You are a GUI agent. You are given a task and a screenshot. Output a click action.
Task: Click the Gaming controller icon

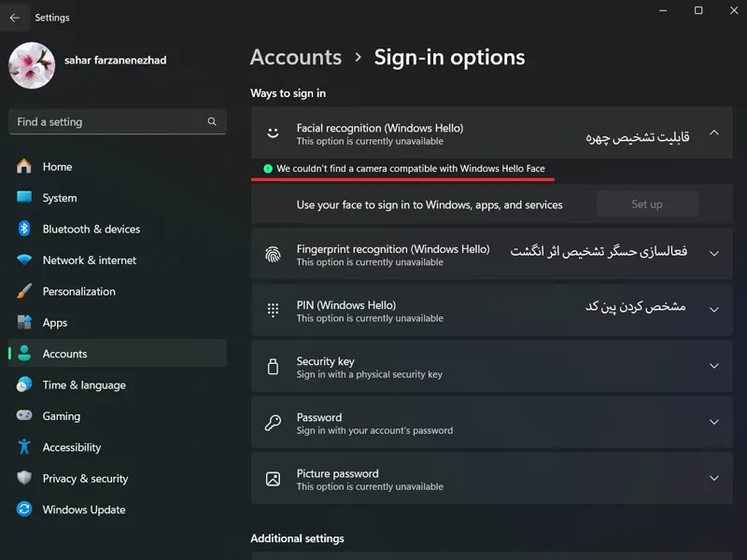[24, 415]
